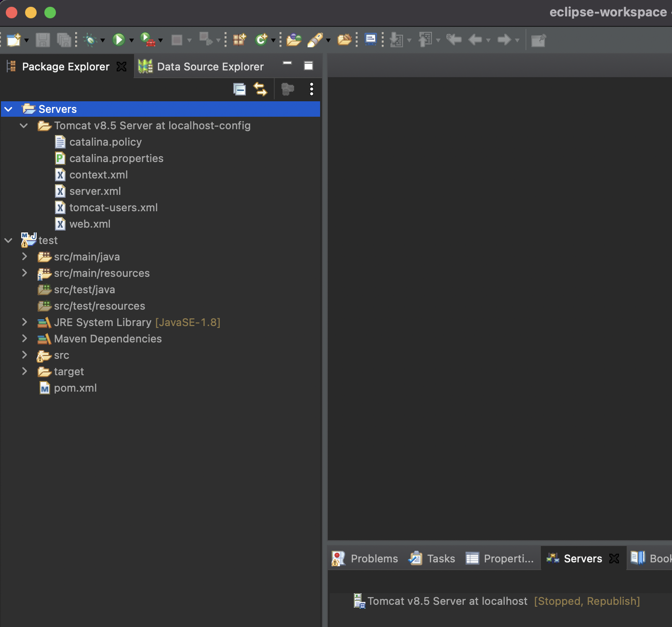Click the Save disk icon
The width and height of the screenshot is (672, 627).
(x=43, y=40)
